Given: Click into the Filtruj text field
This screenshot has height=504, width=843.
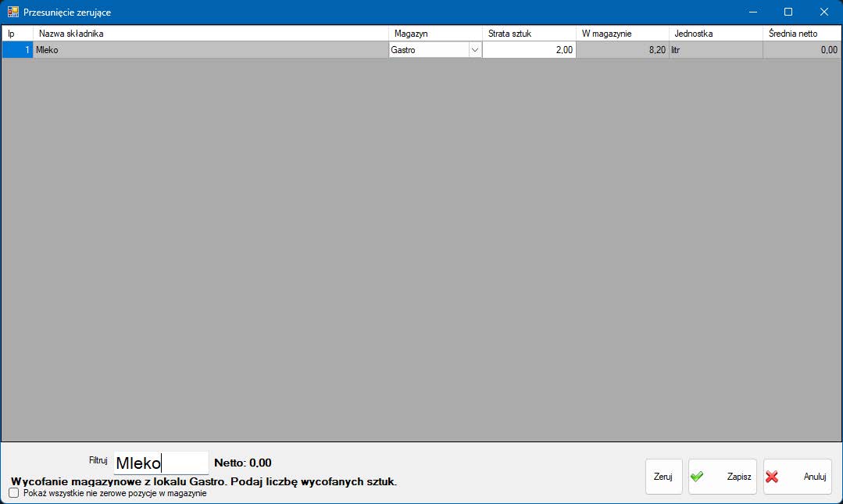Looking at the screenshot, I should click(161, 463).
